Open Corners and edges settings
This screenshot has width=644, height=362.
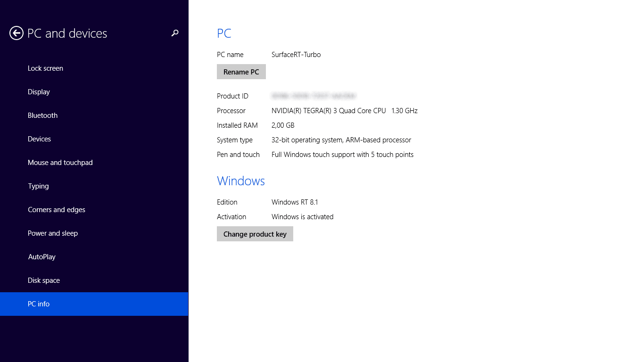click(x=57, y=209)
